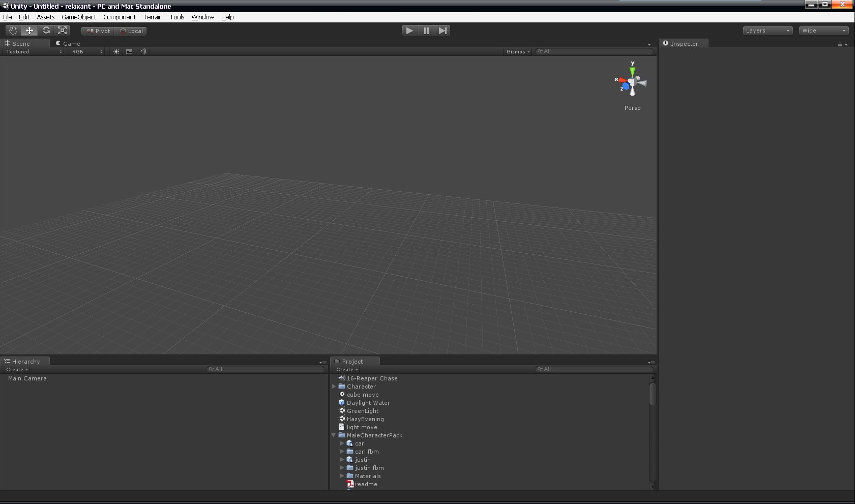The width and height of the screenshot is (855, 504).
Task: Click the blue Z axis gizmo cone
Action: (626, 86)
